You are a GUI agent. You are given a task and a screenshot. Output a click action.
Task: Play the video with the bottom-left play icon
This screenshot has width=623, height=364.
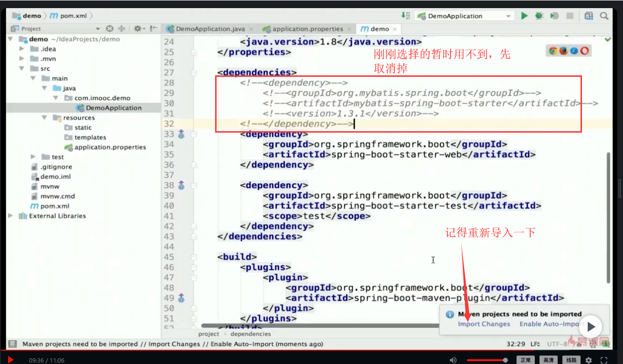click(10, 360)
